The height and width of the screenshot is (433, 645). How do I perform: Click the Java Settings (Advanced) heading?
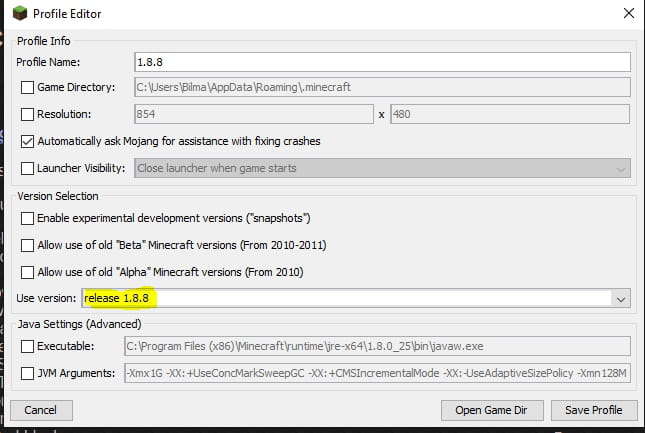79,324
